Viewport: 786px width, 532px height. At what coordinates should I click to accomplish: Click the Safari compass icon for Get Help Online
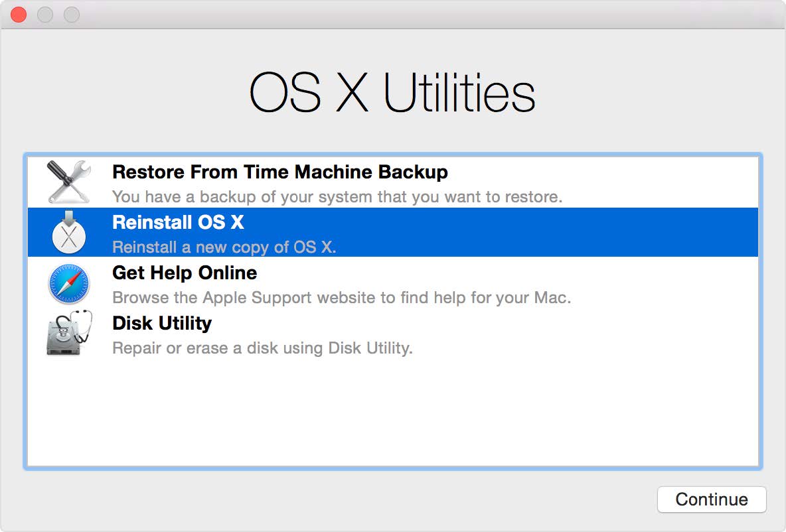pyautogui.click(x=68, y=283)
